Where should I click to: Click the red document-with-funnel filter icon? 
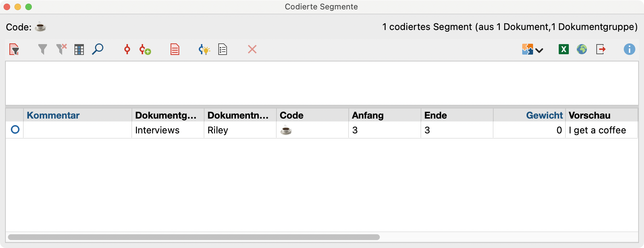click(x=14, y=49)
